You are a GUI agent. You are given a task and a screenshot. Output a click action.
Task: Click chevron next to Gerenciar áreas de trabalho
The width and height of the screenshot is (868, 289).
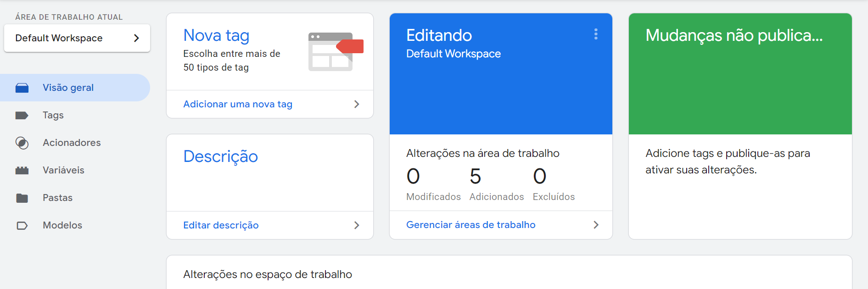pos(596,225)
